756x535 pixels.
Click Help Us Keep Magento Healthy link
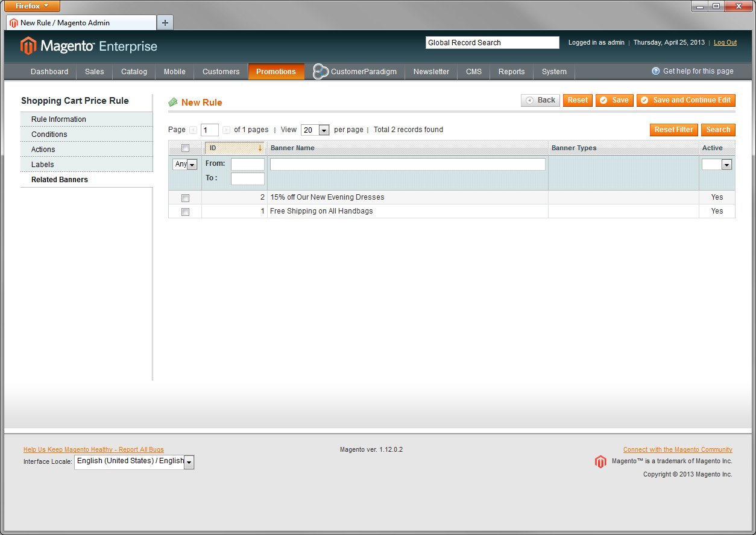point(93,450)
